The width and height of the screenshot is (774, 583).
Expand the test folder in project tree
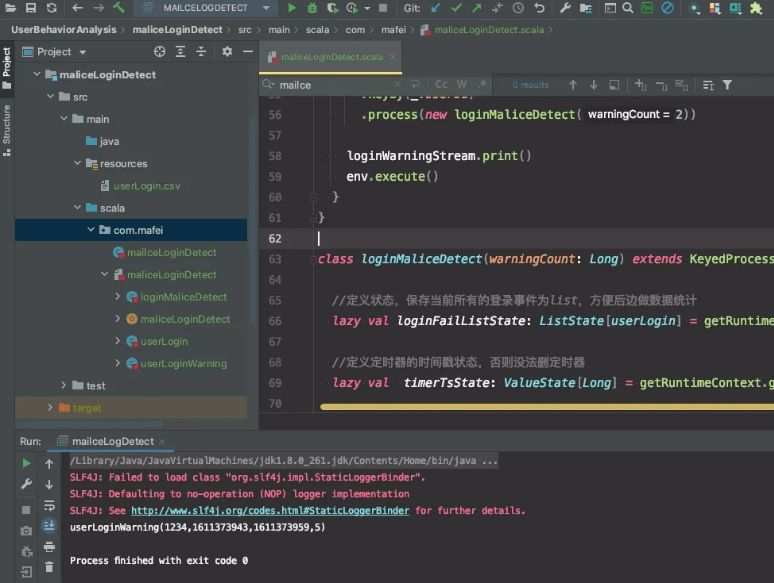click(65, 385)
